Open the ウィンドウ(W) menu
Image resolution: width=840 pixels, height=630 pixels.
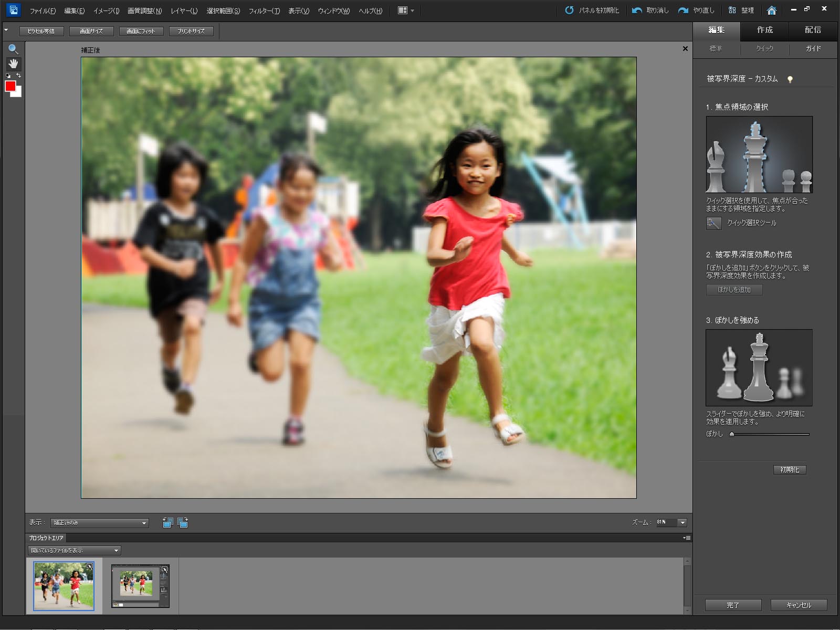(x=334, y=10)
